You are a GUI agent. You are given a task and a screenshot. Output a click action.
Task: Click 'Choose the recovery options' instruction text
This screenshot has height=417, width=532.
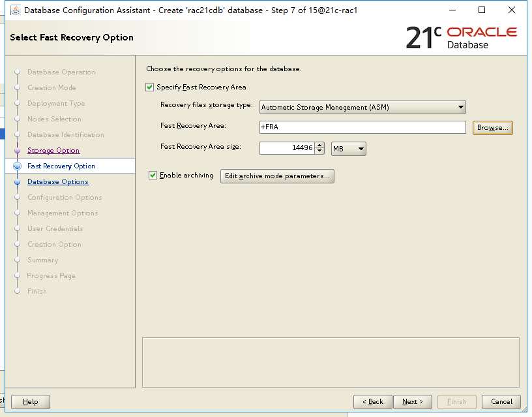point(224,69)
